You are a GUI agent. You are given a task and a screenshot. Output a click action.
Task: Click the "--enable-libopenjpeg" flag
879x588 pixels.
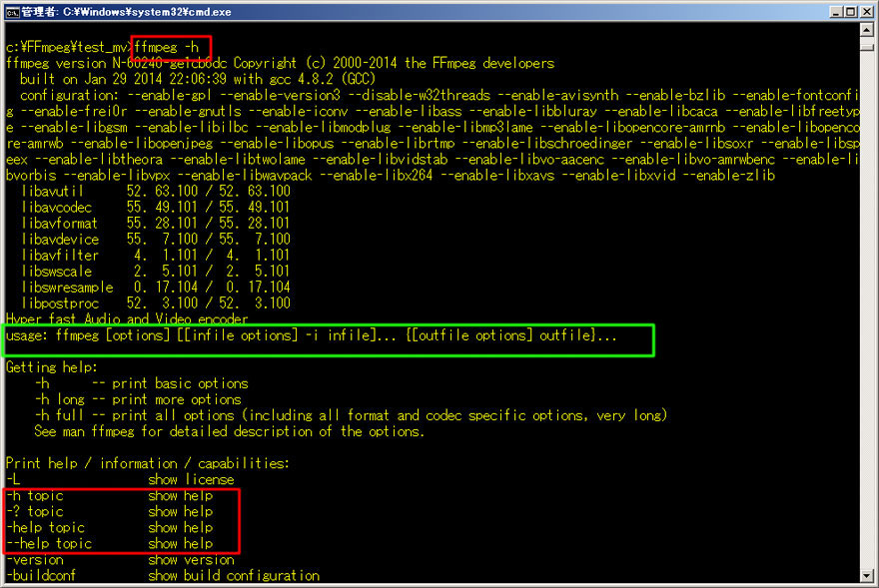(x=142, y=144)
